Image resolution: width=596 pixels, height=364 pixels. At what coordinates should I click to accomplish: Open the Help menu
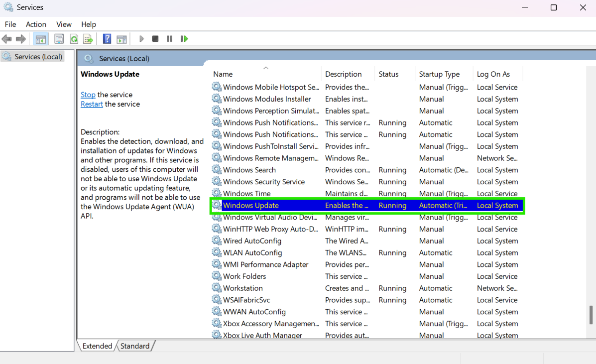[89, 24]
